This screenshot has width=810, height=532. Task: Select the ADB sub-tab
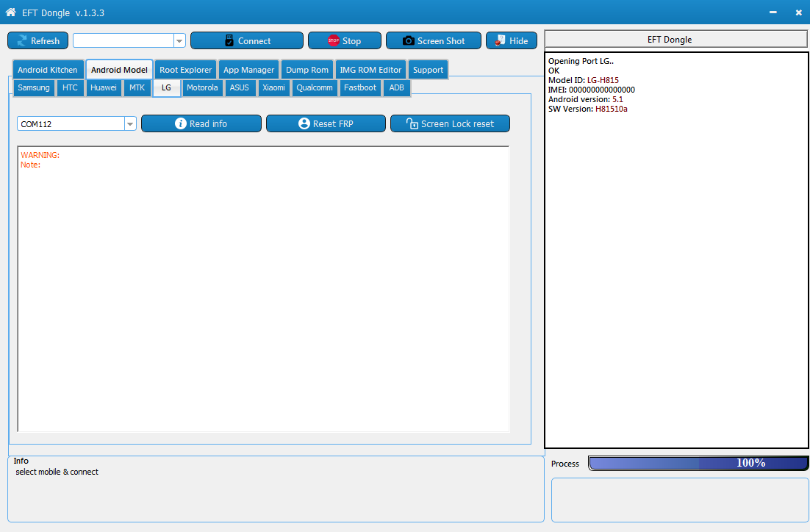tap(396, 87)
